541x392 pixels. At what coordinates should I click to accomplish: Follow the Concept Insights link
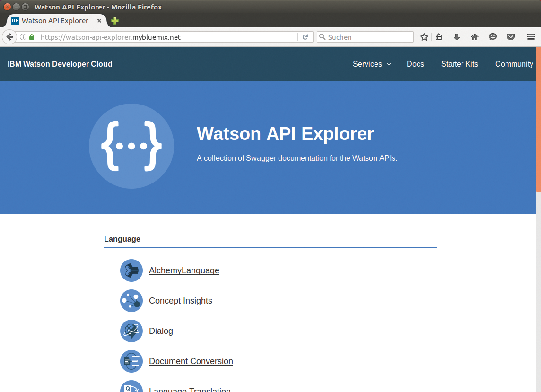click(180, 300)
